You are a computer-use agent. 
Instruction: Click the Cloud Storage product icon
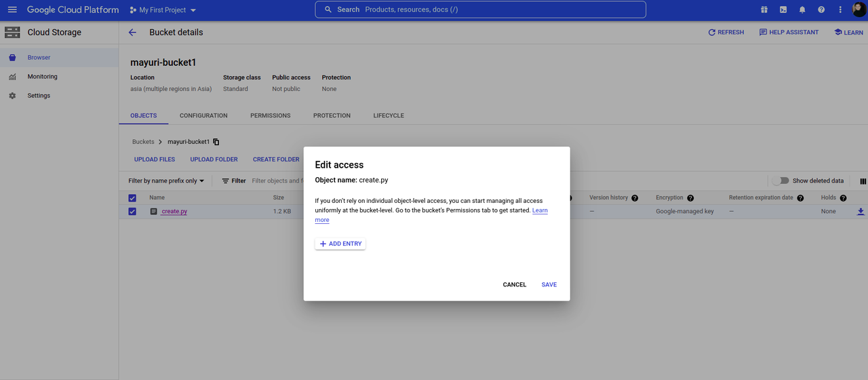[12, 33]
